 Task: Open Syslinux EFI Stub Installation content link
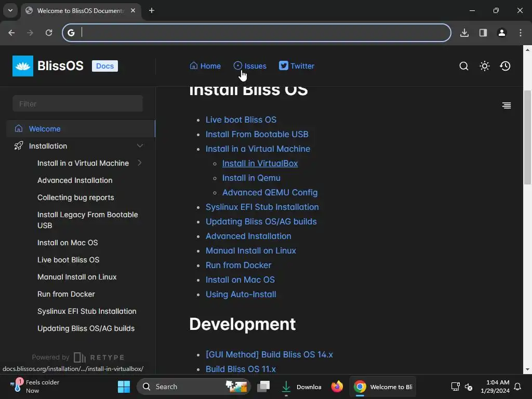point(262,207)
